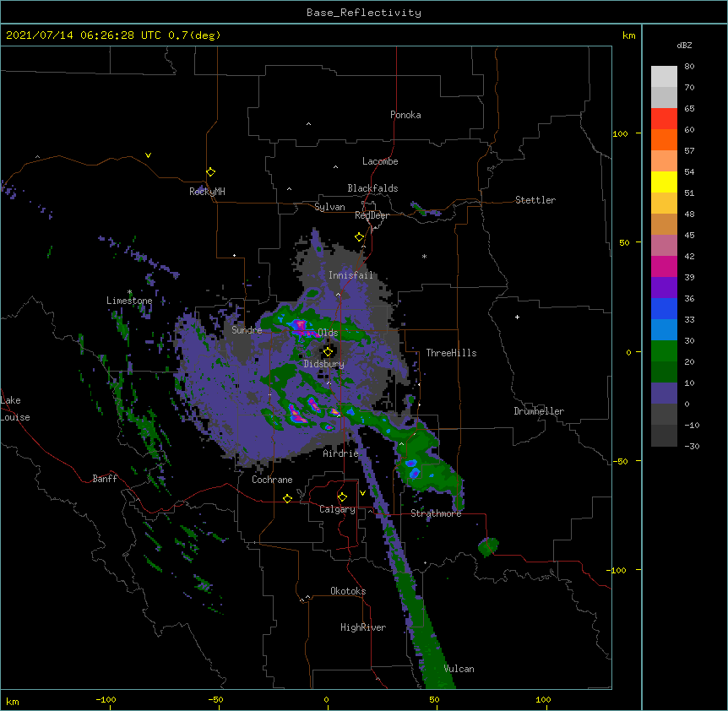The width and height of the screenshot is (728, 711).
Task: Select the slate purple 0-10 dBZ swatch
Action: pyautogui.click(x=664, y=393)
